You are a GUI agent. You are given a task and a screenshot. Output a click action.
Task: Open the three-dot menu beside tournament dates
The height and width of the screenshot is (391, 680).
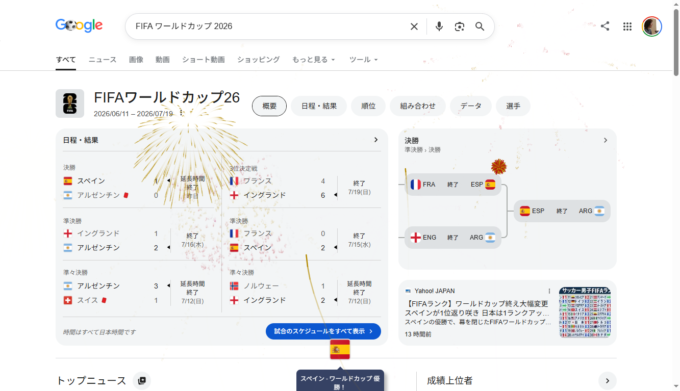pyautogui.click(x=181, y=113)
